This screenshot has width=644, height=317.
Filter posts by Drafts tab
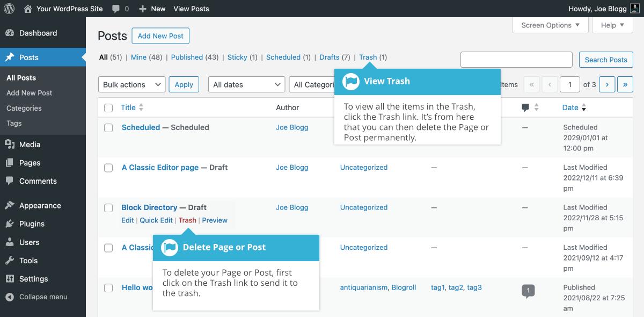tap(329, 57)
